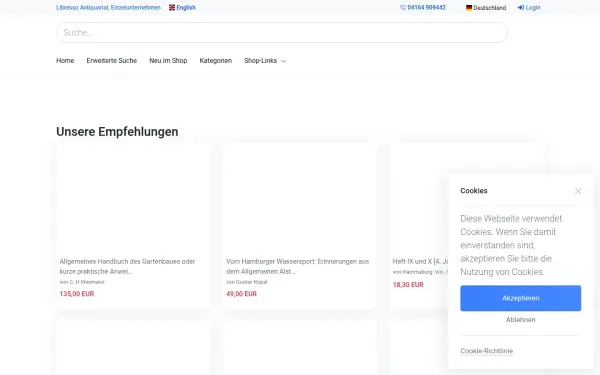Image resolution: width=600 pixels, height=375 pixels.
Task: Open Allgemeines Handbuch des Gartenbaues book title
Action: point(127,266)
